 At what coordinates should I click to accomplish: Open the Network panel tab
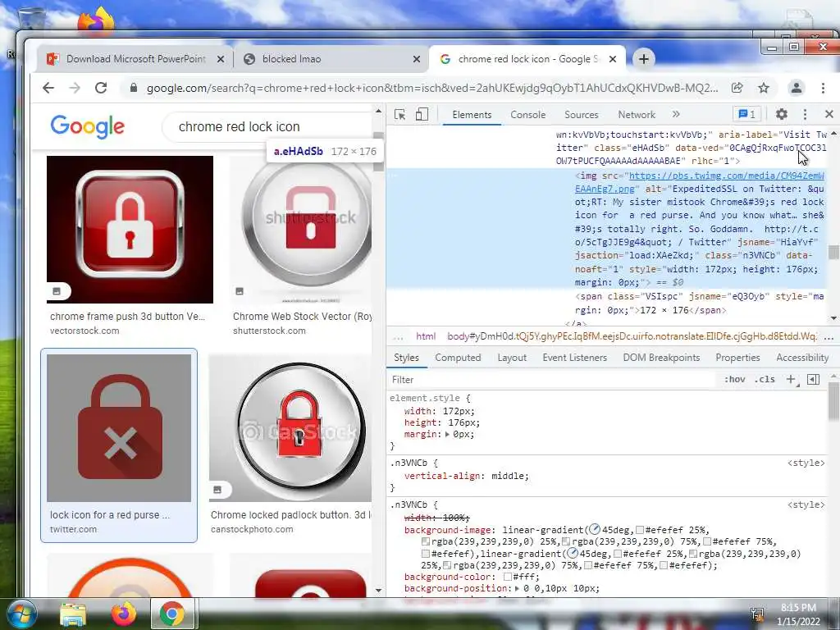point(637,115)
